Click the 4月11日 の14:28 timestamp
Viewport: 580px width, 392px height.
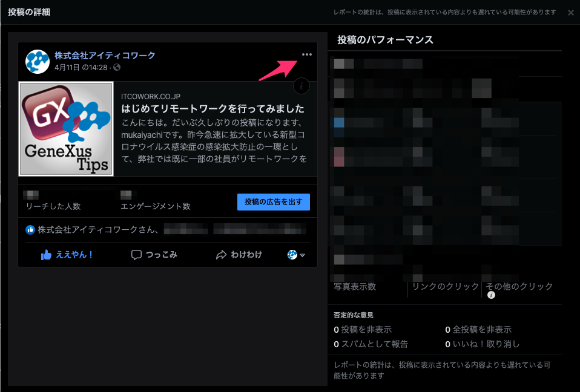[x=81, y=67]
